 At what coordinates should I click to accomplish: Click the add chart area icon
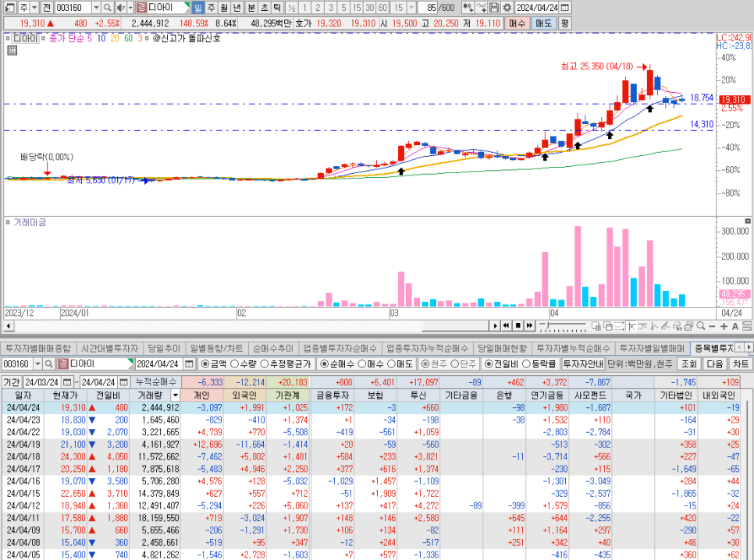coord(596,326)
